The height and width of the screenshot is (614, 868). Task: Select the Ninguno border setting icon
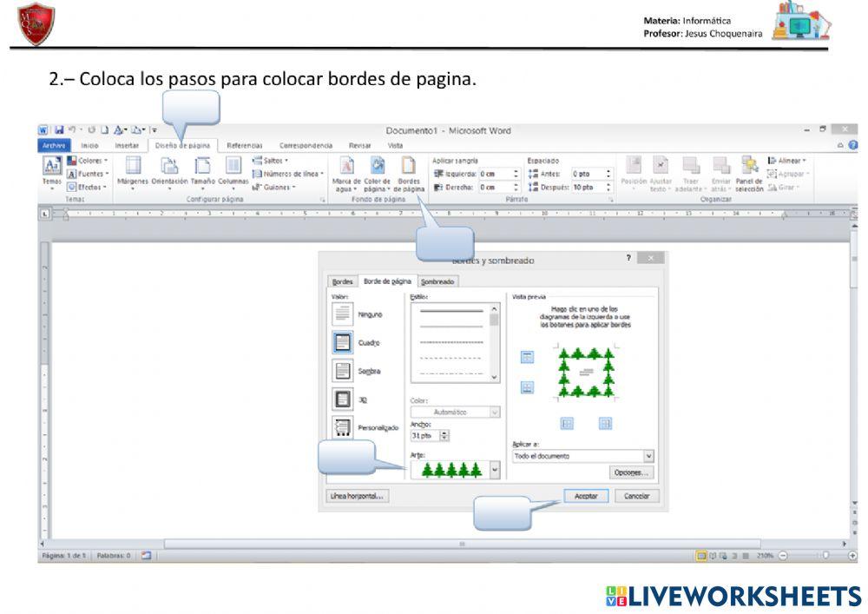[x=342, y=314]
